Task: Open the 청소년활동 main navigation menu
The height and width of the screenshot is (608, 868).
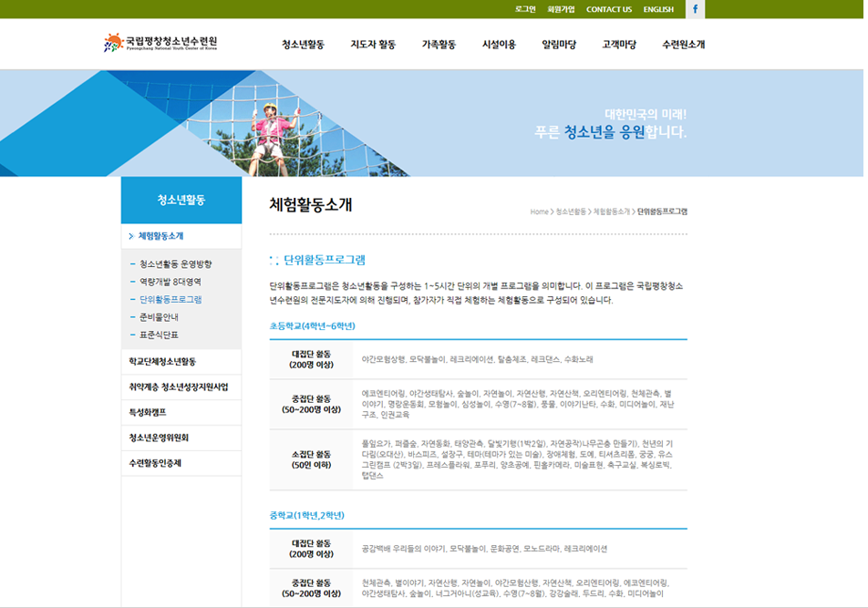Action: [303, 44]
